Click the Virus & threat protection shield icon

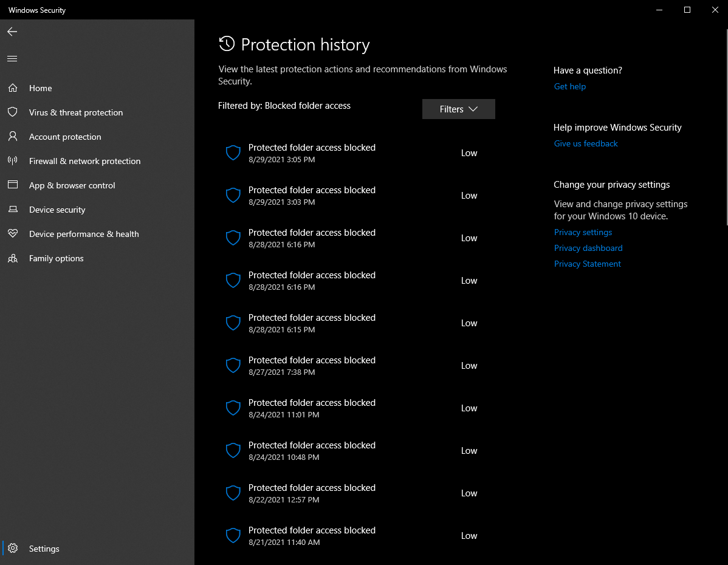click(12, 112)
